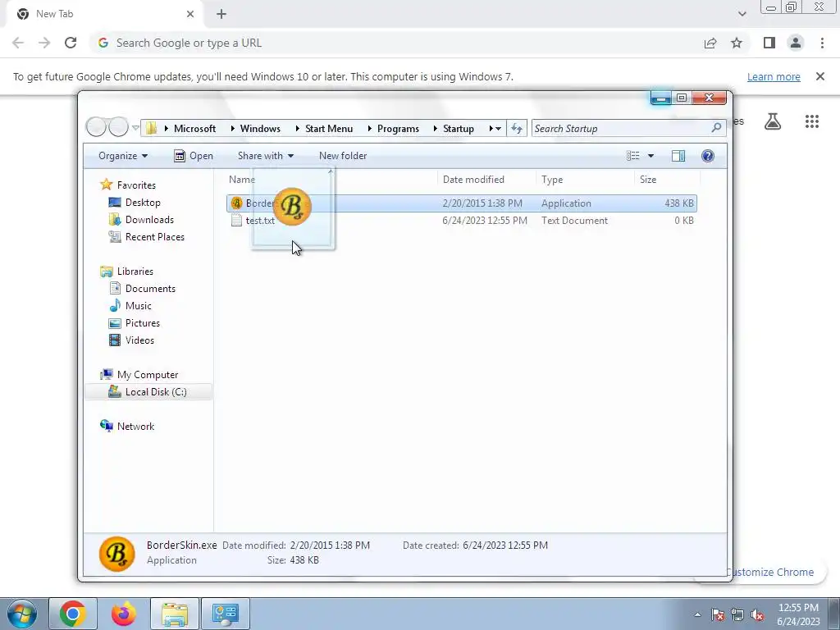Expand the arrow after Microsoft breadcrumb
840x630 pixels.
(232, 129)
